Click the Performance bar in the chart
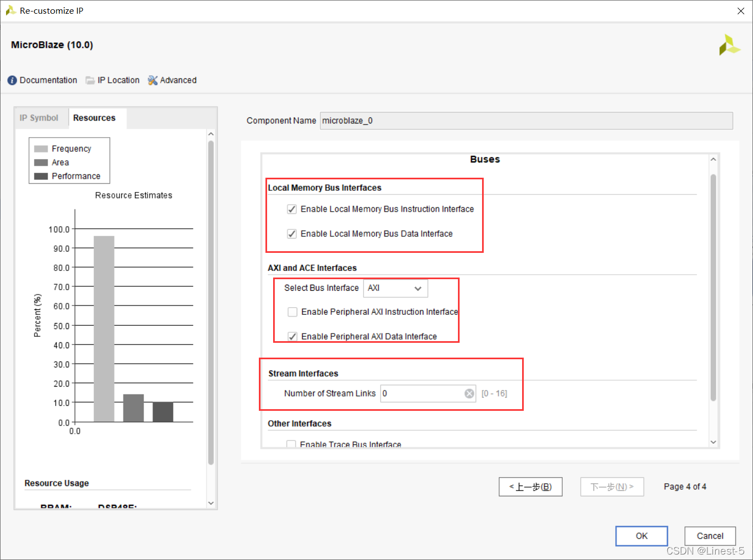 tap(163, 412)
